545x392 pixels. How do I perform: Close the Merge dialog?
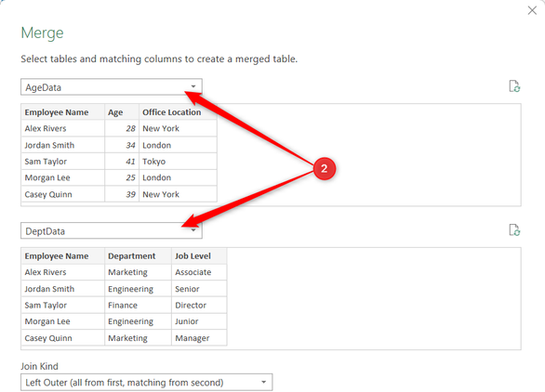[x=532, y=10]
